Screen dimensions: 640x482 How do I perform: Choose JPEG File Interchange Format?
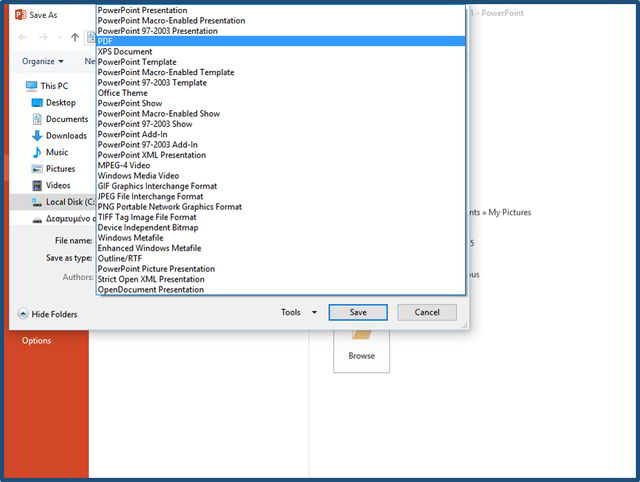point(281,196)
